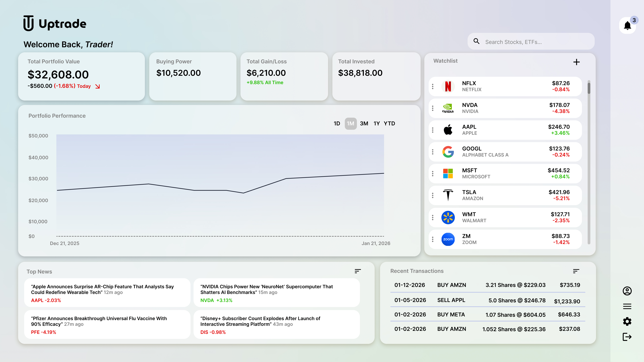Click the DIS -0.98% news ticker
This screenshot has width=644, height=362.
pos(213,332)
